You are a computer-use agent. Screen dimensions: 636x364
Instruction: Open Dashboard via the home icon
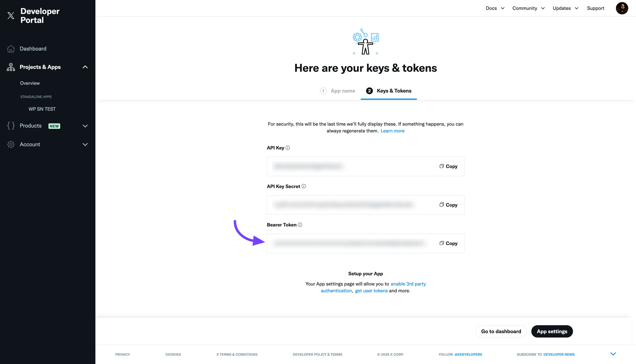click(x=11, y=49)
